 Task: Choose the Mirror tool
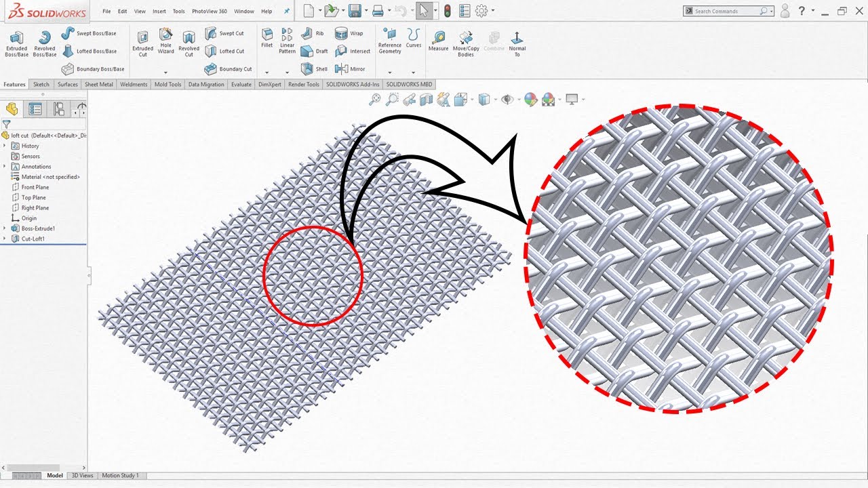tap(351, 68)
